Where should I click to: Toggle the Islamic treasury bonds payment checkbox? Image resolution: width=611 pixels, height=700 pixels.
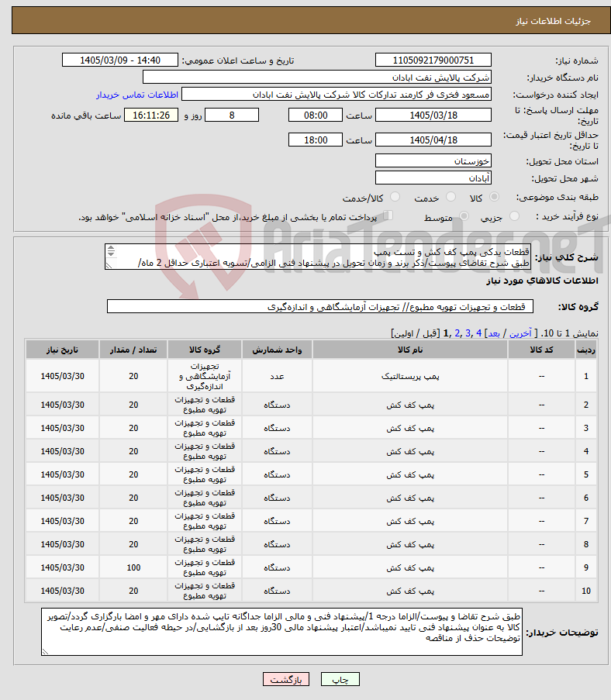388,216
